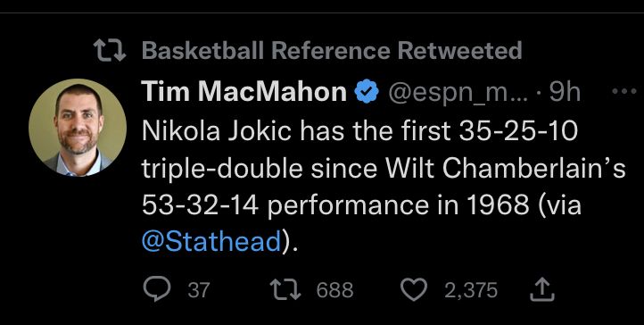Like the tweet with the heart icon
Image resolution: width=644 pixels, height=325 pixels.
point(414,289)
